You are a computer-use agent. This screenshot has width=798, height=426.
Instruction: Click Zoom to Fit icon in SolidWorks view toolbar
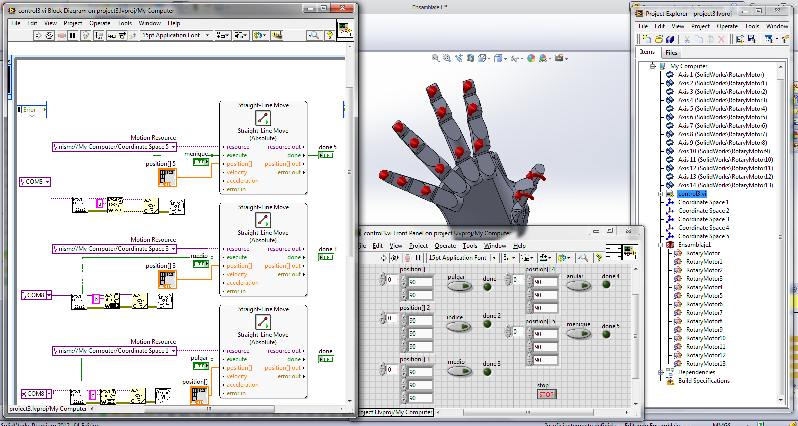pyautogui.click(x=436, y=58)
